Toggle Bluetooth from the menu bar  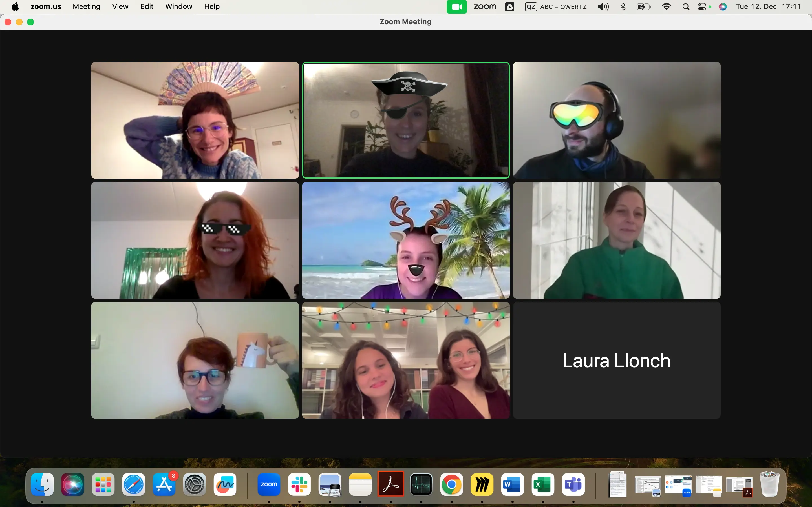(x=623, y=7)
